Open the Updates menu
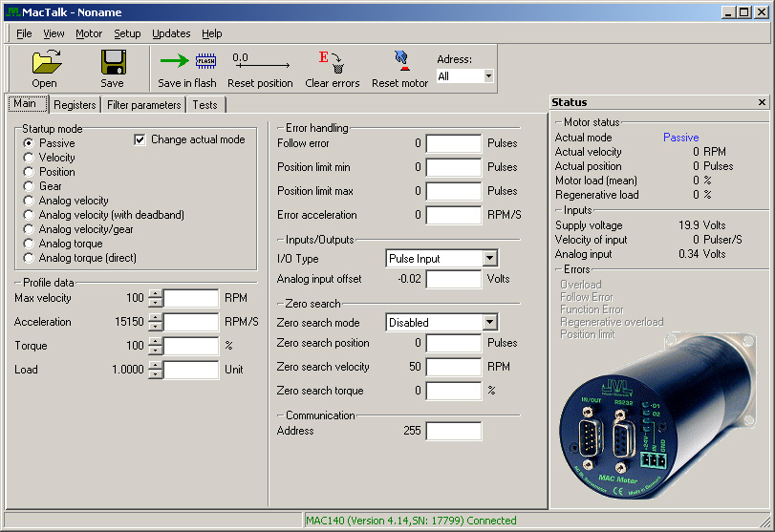Viewport: 775px width, 532px height. 171,33
